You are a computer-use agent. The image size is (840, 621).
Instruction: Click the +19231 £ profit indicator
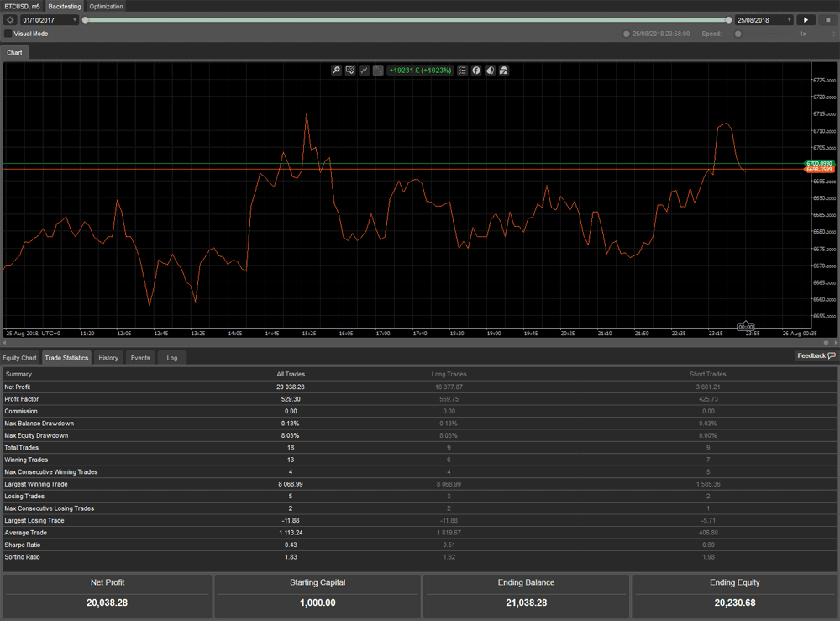click(421, 71)
